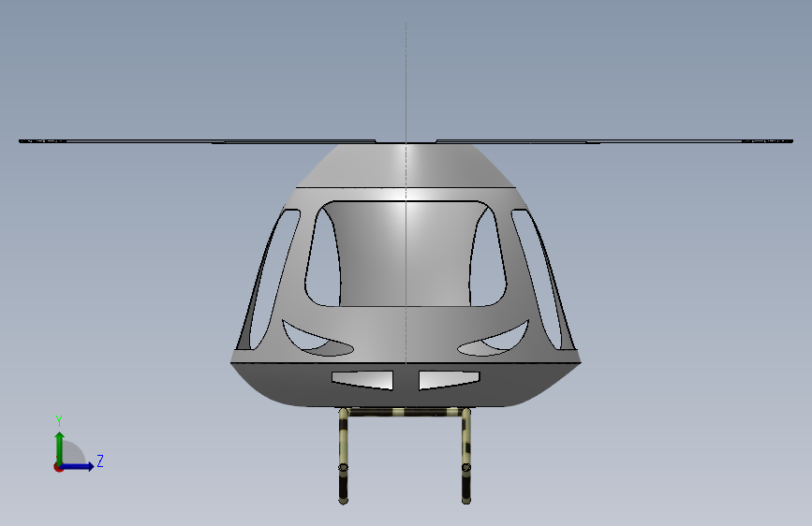Viewport: 812px width, 526px height.
Task: Select right rectangular vent on lower hull
Action: coord(449,380)
